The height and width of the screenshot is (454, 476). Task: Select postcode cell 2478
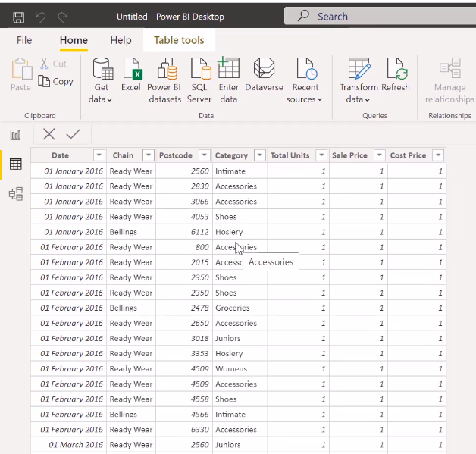coord(184,308)
